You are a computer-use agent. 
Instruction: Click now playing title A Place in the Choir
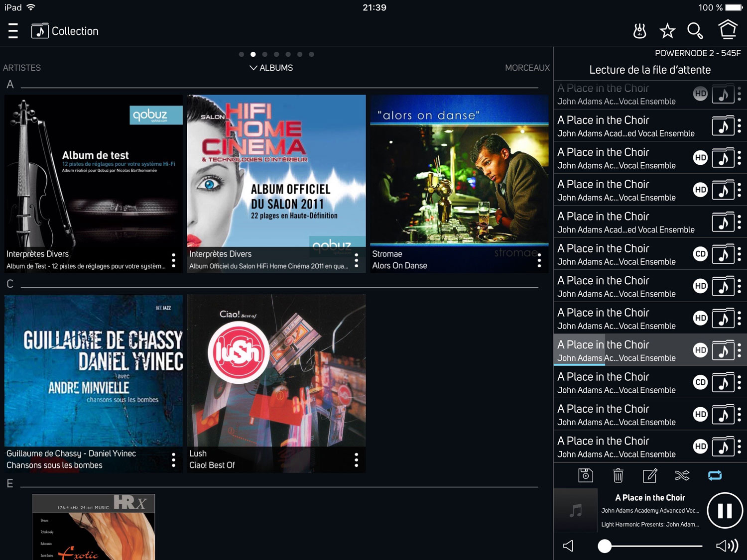[650, 498]
